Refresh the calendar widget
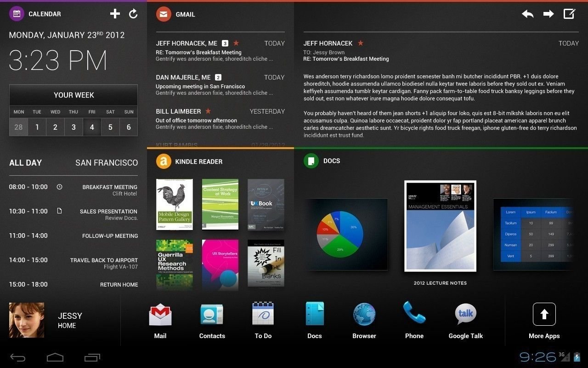The image size is (588, 368). coord(133,14)
